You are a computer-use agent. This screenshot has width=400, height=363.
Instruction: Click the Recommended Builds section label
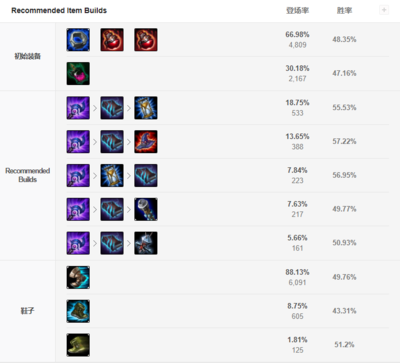pos(28,175)
